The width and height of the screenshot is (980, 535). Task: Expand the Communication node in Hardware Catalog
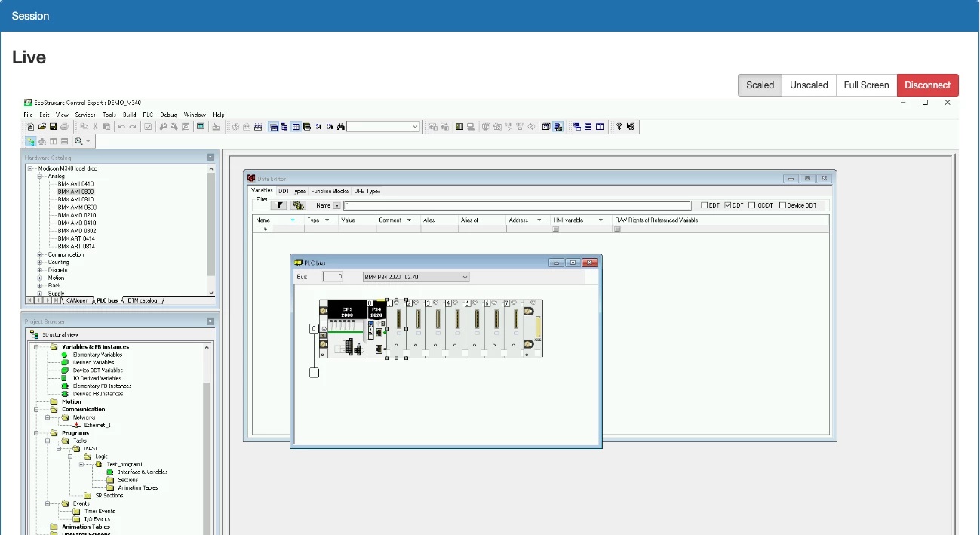pos(40,254)
